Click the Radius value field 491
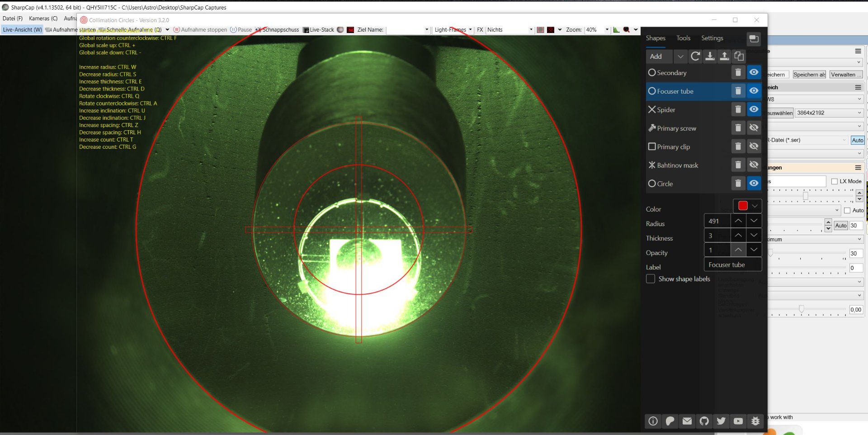Image resolution: width=868 pixels, height=435 pixels. [x=717, y=221]
